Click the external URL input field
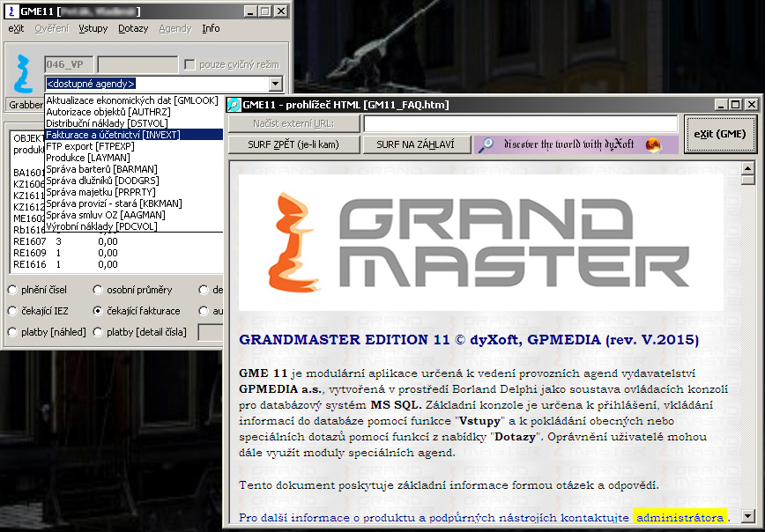Viewport: 765px width, 532px height. pyautogui.click(x=521, y=124)
